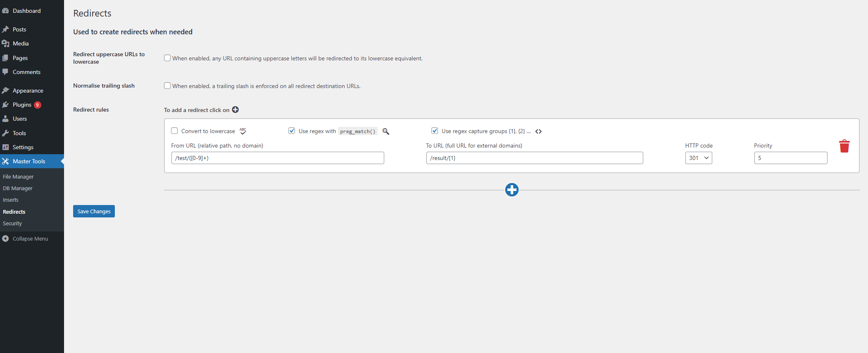The width and height of the screenshot is (868, 353).
Task: Delete the redirect rule with trash icon
Action: click(844, 146)
